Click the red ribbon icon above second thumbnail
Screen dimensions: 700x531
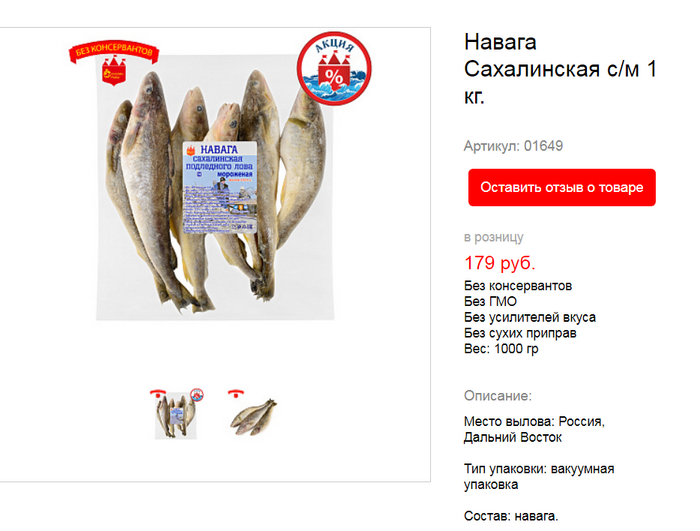pos(236,393)
